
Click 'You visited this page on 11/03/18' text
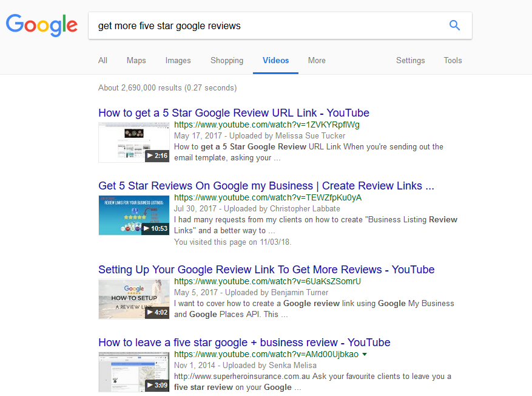[232, 242]
